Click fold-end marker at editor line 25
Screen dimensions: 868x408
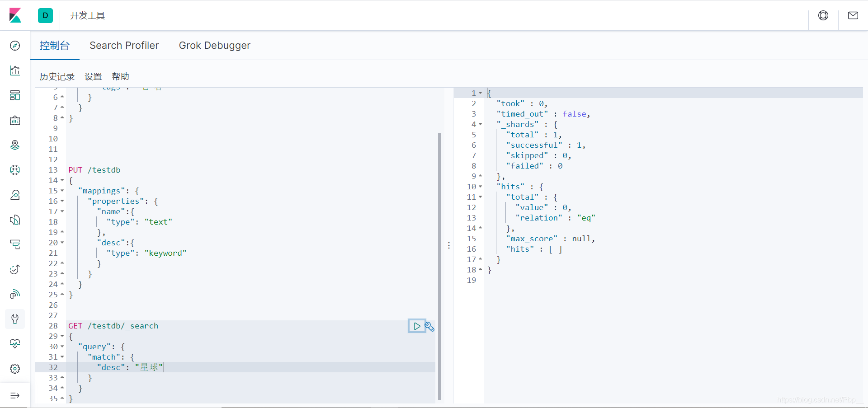(62, 295)
